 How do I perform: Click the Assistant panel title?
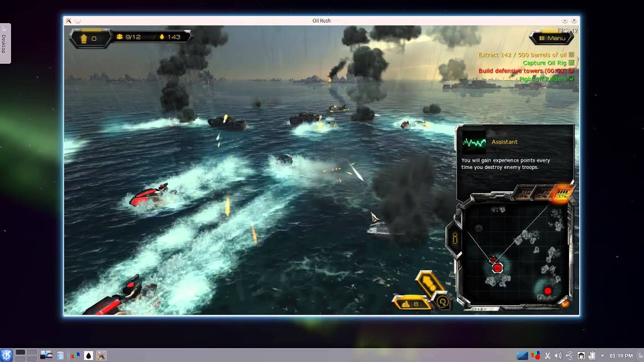coord(504,142)
